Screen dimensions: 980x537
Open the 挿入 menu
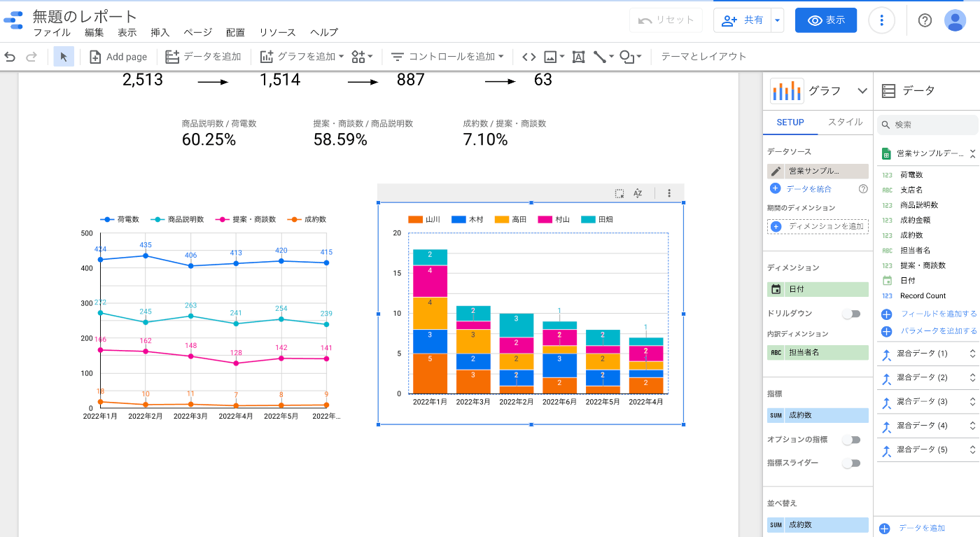[x=160, y=32]
